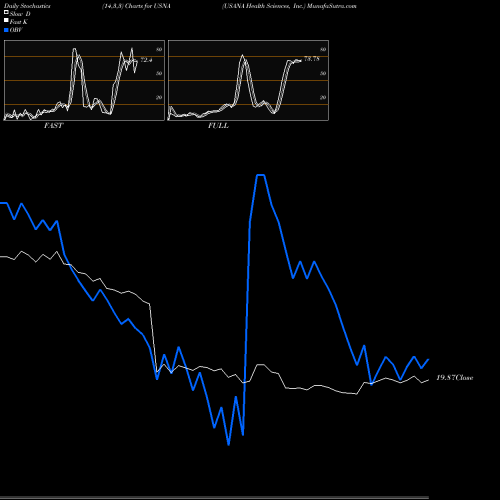Viewport: 500px width, 500px height.
Task: Click the '19.87Close' price label
Action: click(x=455, y=378)
